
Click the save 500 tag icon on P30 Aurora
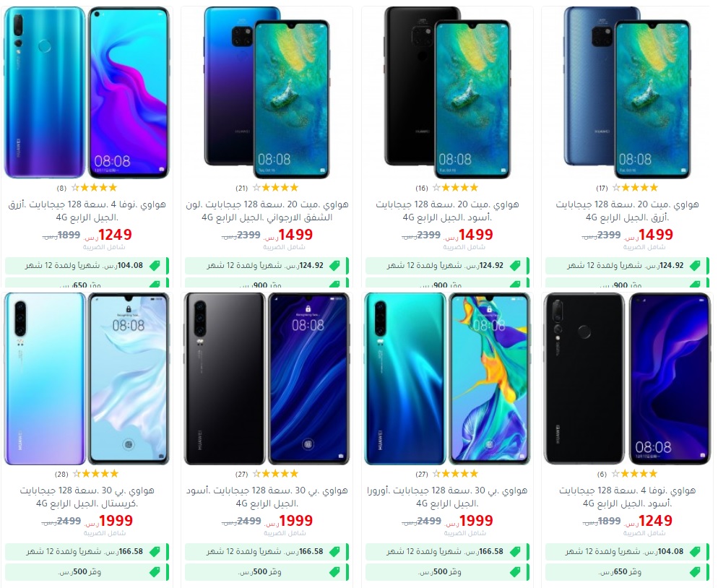[515, 572]
